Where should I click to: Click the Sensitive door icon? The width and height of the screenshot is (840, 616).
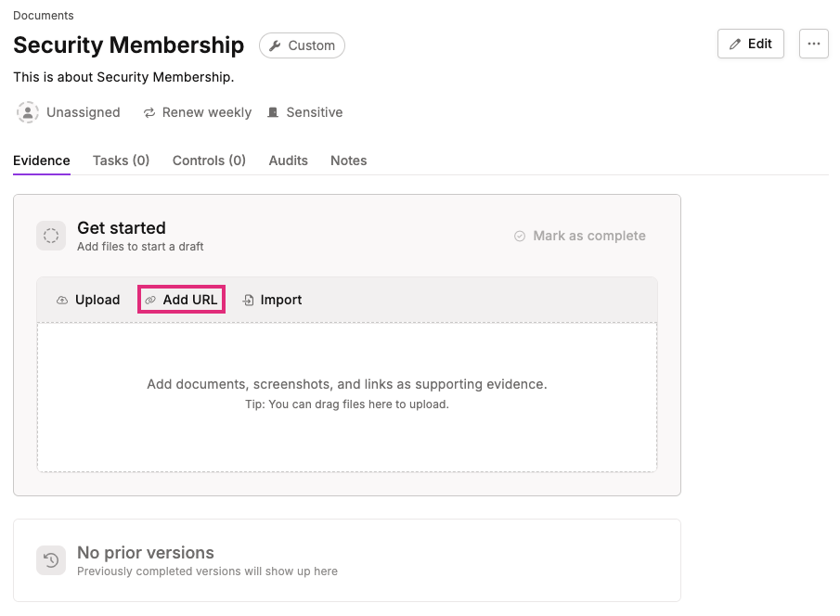pyautogui.click(x=273, y=112)
